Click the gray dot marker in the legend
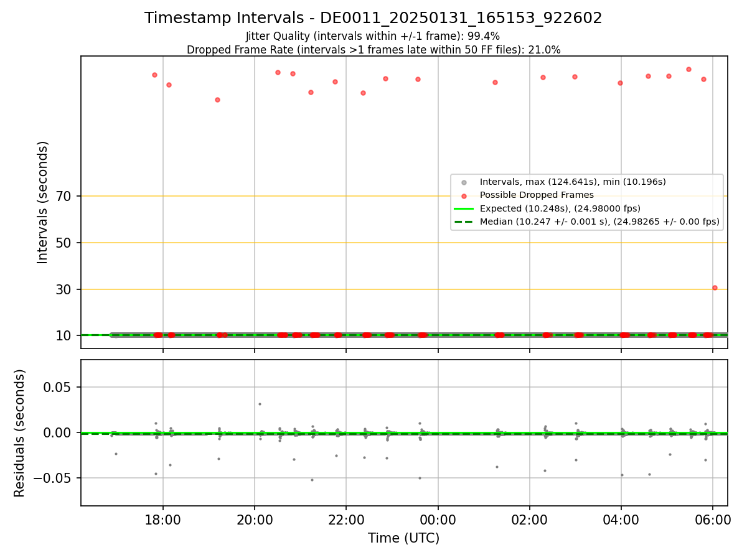 point(463,182)
